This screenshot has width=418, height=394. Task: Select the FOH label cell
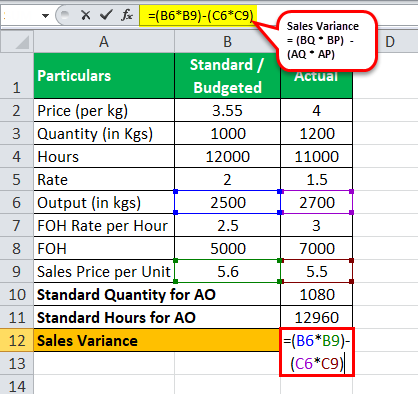104,248
